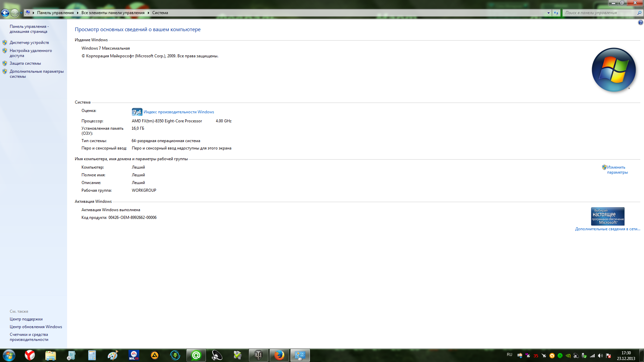Switch to Firefox taskbar button
Screen dimensions: 644x362
point(279,355)
